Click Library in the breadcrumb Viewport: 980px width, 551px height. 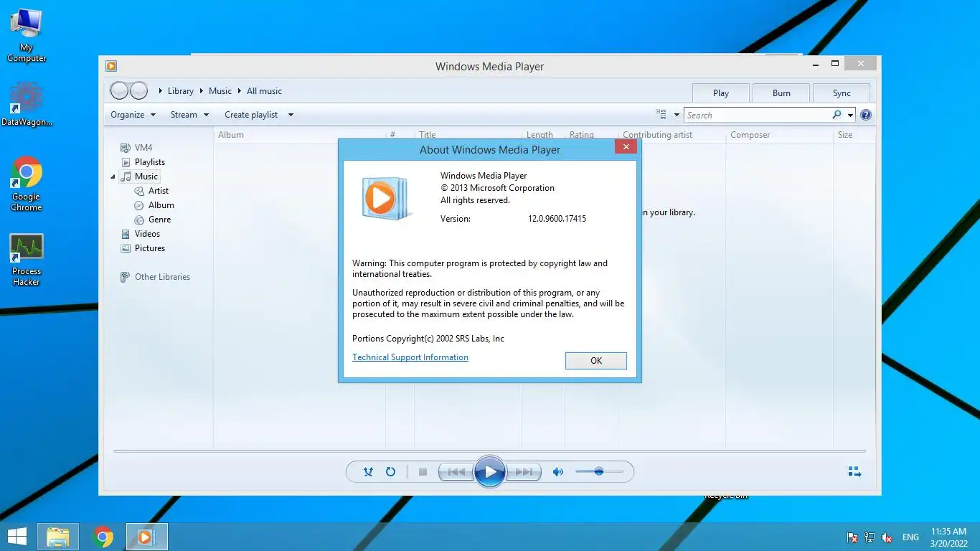pos(181,91)
